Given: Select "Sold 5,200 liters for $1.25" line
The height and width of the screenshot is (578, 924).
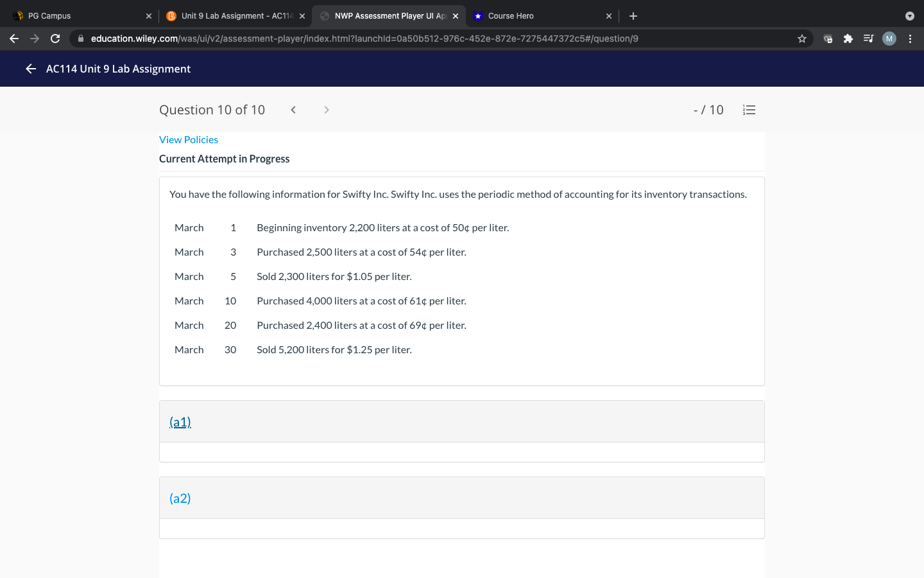Looking at the screenshot, I should [334, 350].
